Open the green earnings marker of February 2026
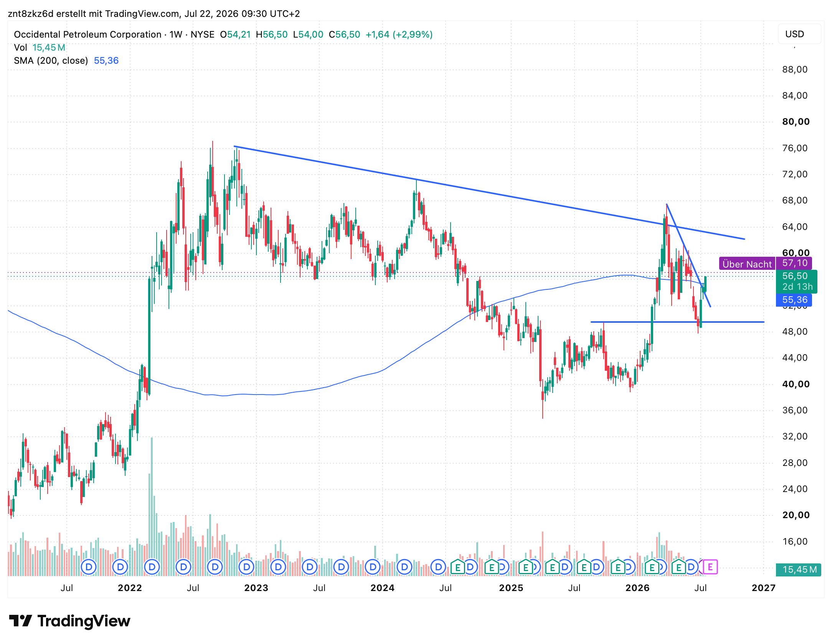The image size is (832, 644). [652, 566]
